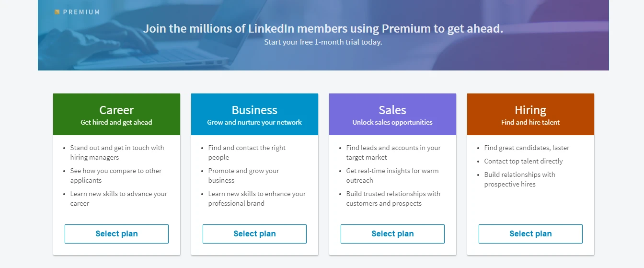Select plan for Business
Viewport: 644px width, 268px height.
[x=254, y=234]
